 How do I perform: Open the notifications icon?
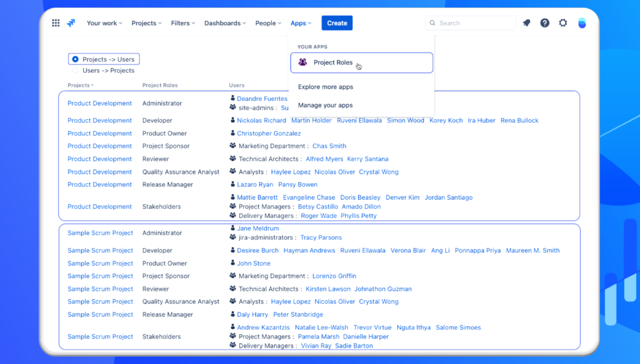pos(526,23)
